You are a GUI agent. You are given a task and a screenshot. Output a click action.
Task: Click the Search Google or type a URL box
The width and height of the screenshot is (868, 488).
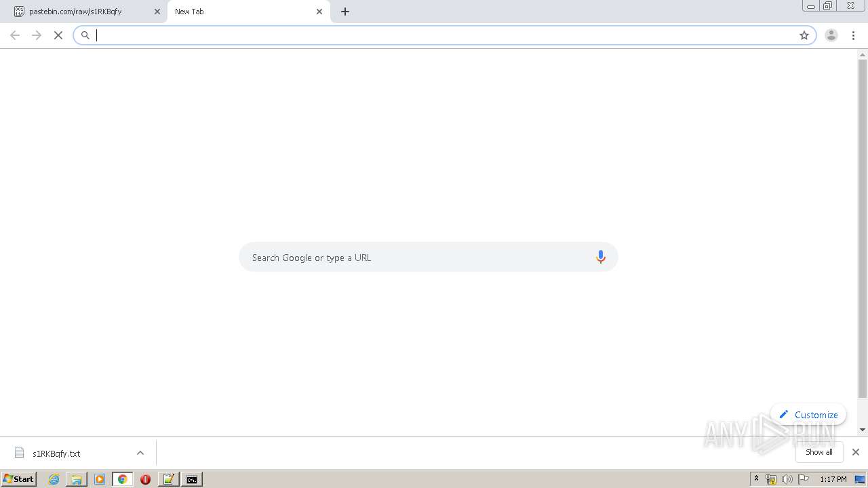coord(428,257)
